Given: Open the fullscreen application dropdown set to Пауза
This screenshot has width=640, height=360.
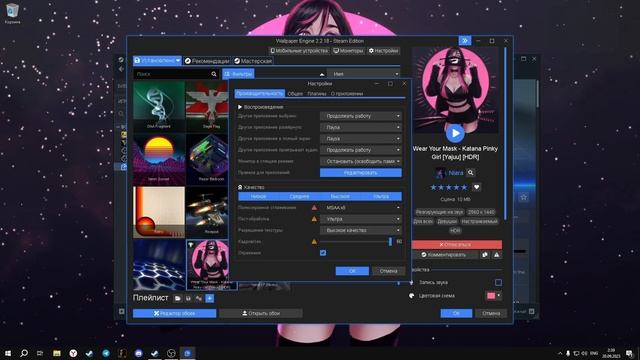Looking at the screenshot, I should click(x=361, y=139).
